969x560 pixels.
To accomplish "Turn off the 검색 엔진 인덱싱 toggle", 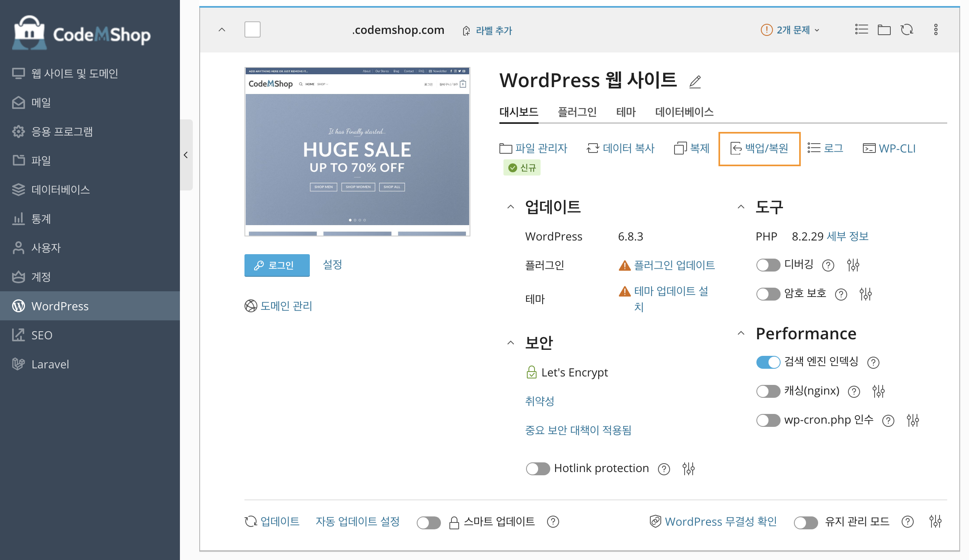I will [x=768, y=362].
